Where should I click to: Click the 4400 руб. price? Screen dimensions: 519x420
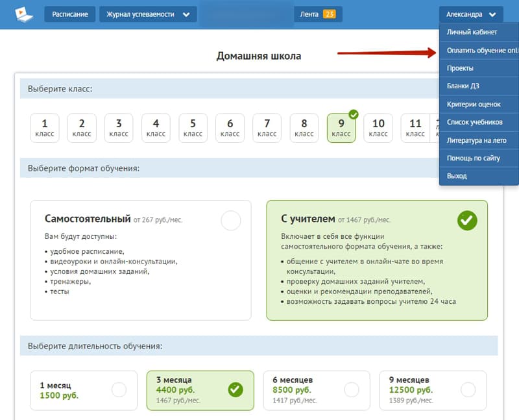[x=175, y=390]
